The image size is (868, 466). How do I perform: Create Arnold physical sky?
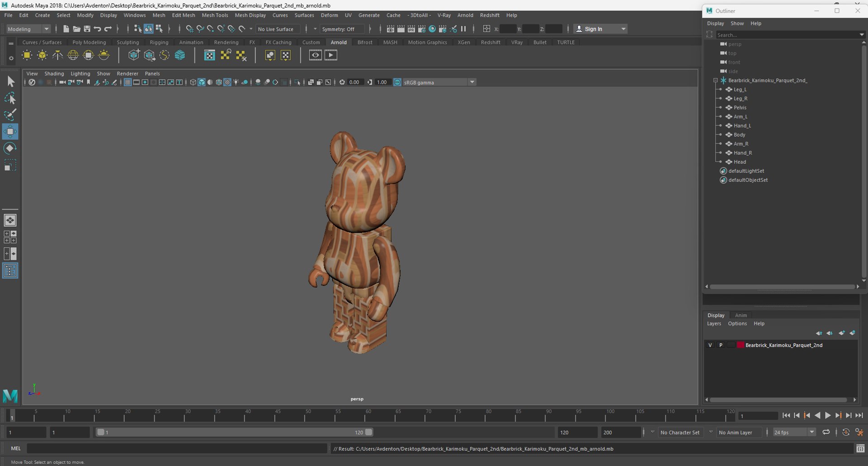104,55
